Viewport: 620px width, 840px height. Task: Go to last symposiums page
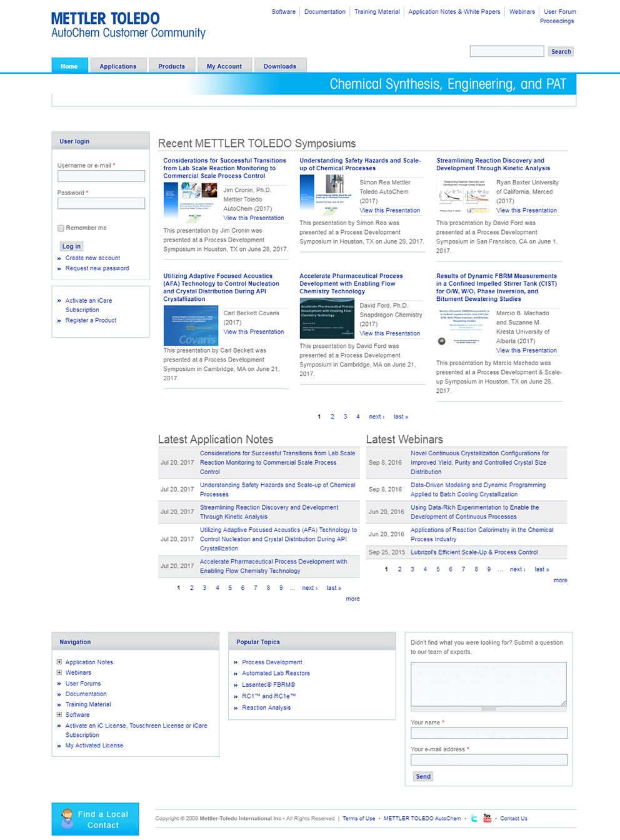tap(401, 417)
